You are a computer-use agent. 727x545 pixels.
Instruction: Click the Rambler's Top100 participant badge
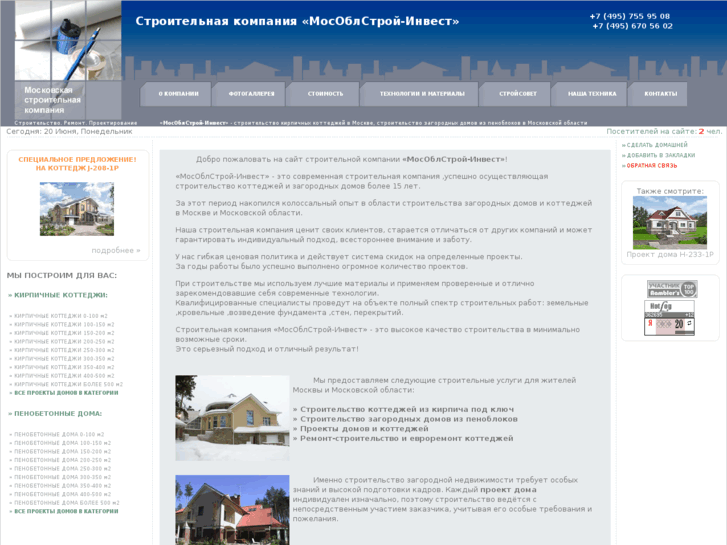pos(672,289)
